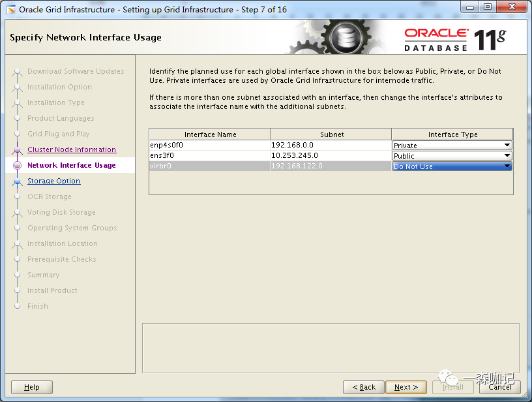The image size is (532, 402).
Task: Click the Installation Option step label
Action: tap(59, 87)
